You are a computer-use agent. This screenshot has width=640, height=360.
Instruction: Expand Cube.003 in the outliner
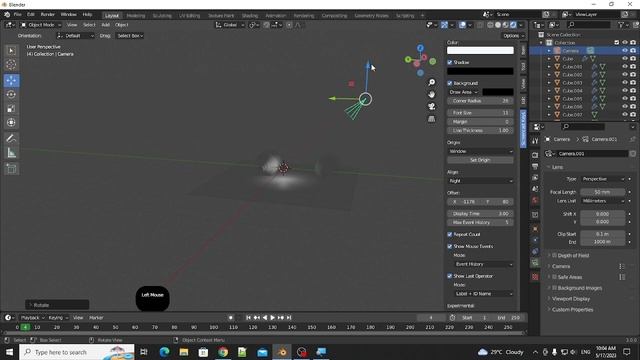pyautogui.click(x=549, y=83)
